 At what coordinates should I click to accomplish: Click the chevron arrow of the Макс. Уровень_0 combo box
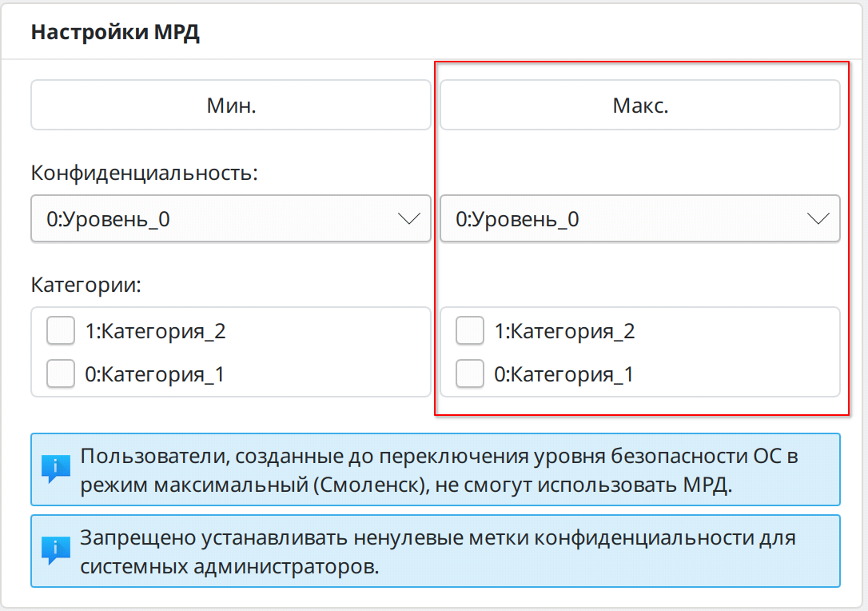[818, 219]
